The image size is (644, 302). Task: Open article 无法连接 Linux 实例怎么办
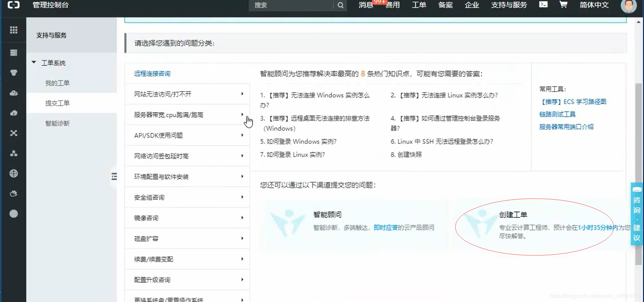(444, 95)
